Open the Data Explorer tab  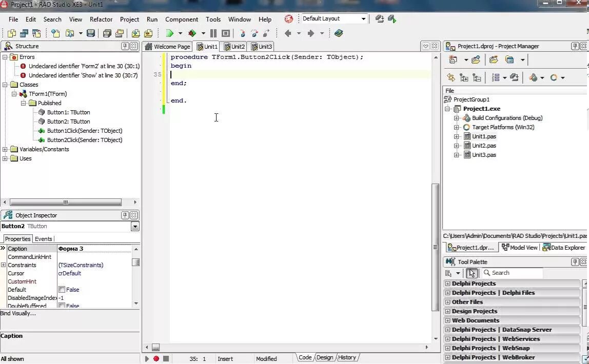(564, 248)
